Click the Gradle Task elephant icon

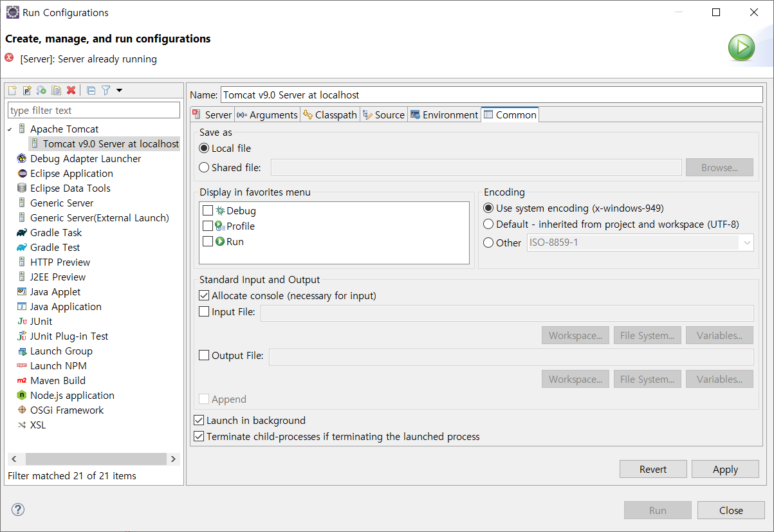click(22, 232)
